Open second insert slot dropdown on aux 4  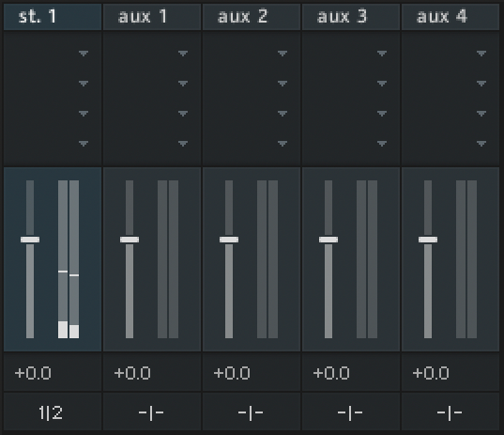coord(481,84)
